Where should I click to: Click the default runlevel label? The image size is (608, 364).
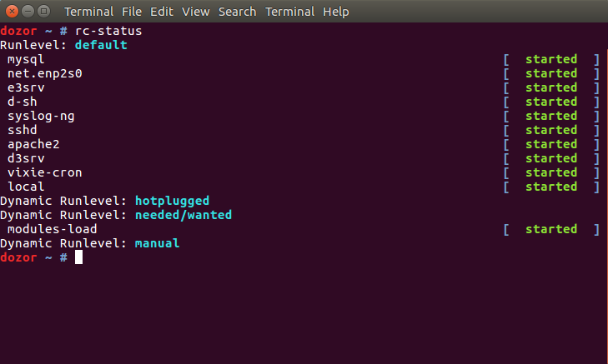point(101,45)
